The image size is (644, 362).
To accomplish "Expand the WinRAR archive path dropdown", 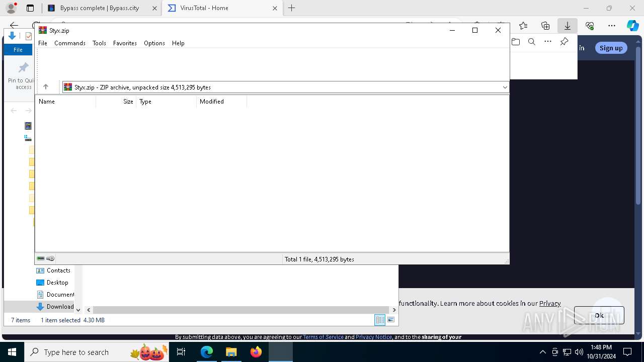I will (x=505, y=87).
